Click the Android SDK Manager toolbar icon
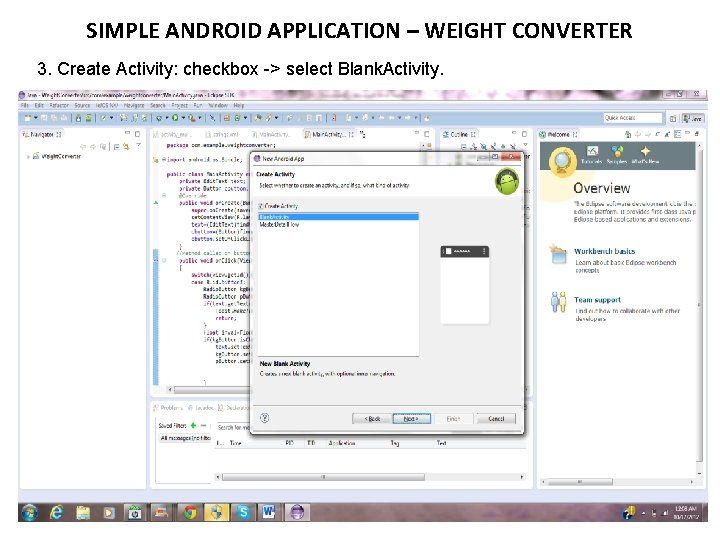Image resolution: width=720 pixels, height=540 pixels. (x=79, y=118)
